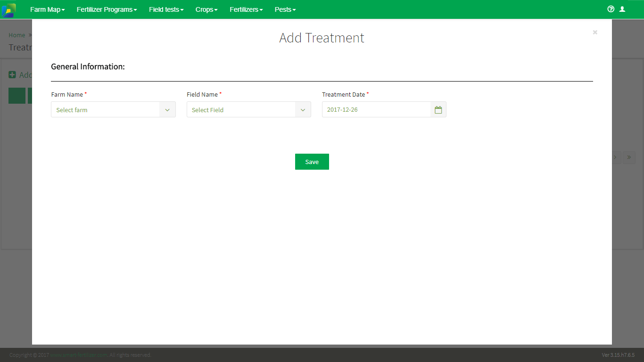644x362 pixels.
Task: Open the Farm Map menu
Action: click(48, 9)
